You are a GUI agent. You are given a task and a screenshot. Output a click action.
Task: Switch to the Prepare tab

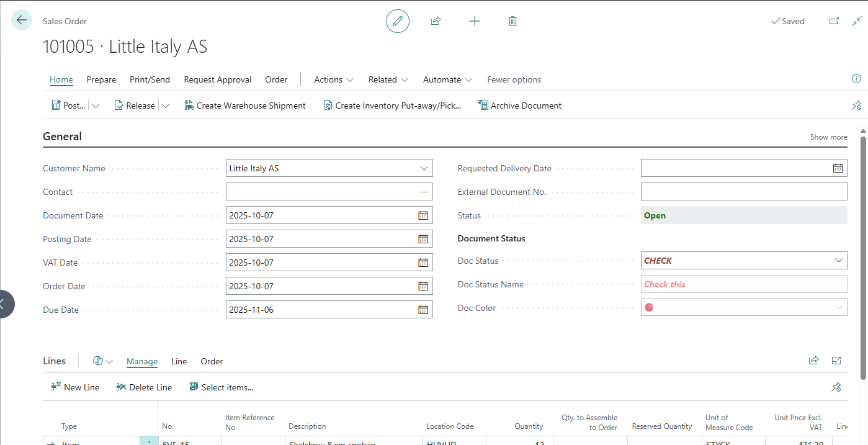point(101,79)
